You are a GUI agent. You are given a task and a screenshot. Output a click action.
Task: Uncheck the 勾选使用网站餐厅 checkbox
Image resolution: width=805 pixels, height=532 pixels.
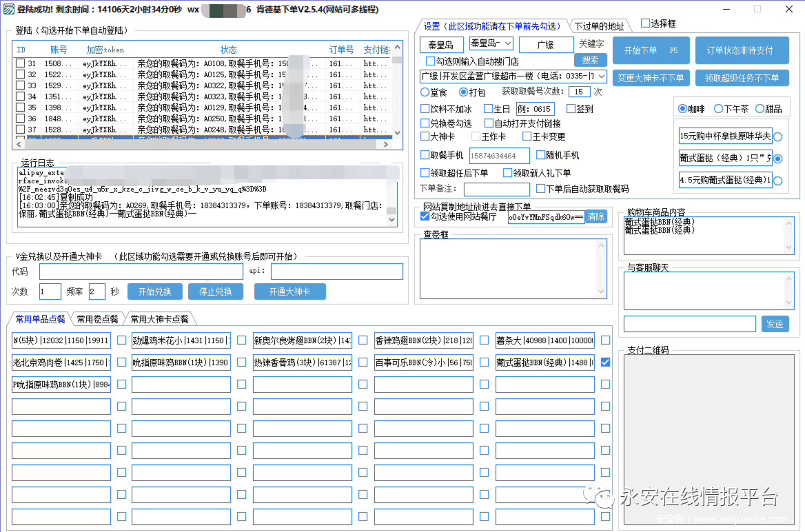pyautogui.click(x=425, y=216)
